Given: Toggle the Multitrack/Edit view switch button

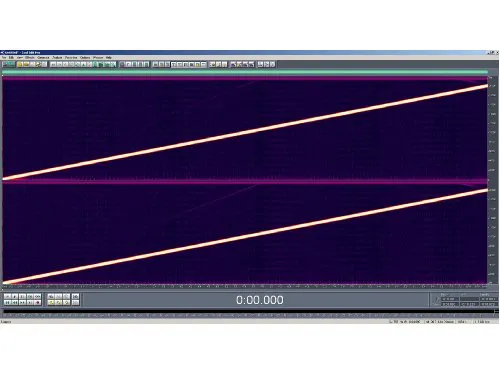Looking at the screenshot, I should coord(8,64).
